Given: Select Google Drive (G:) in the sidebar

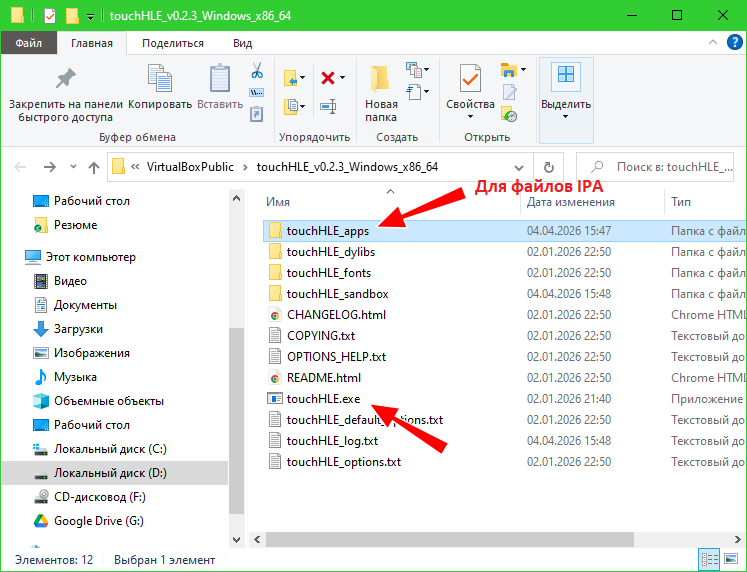Looking at the screenshot, I should (99, 521).
